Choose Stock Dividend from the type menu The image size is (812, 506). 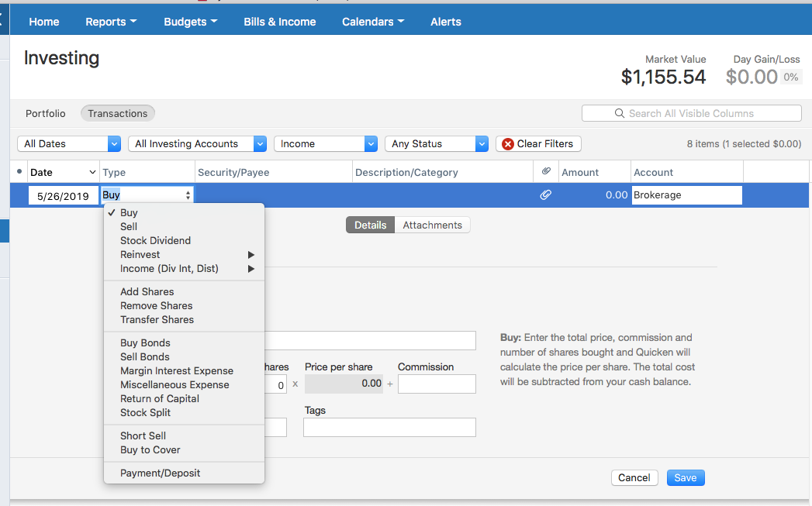[155, 240]
